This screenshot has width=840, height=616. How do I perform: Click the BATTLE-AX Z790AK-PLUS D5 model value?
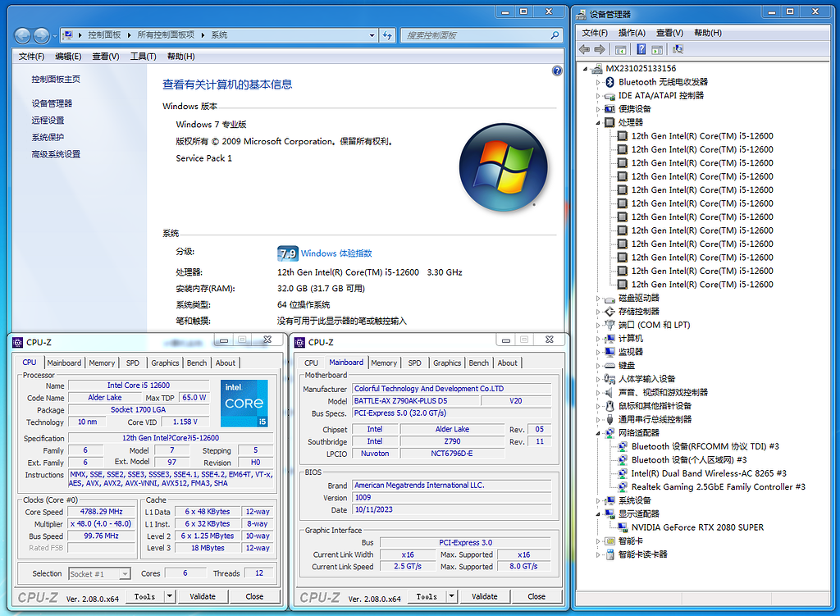[x=415, y=400]
